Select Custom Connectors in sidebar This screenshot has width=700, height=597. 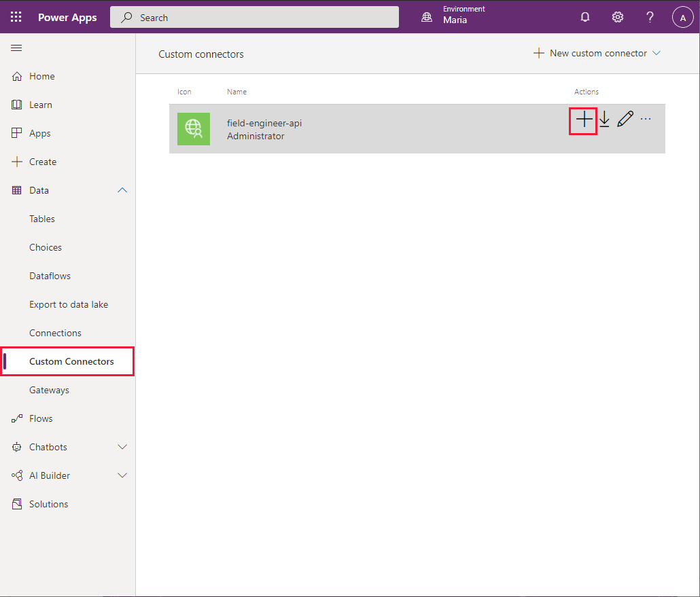coord(68,361)
